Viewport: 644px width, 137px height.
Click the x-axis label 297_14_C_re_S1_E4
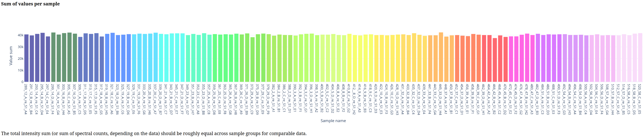click(47, 99)
